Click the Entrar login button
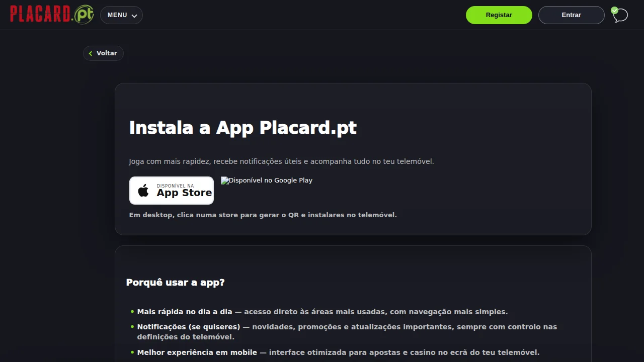Screen dimensions: 644x362 pos(571,15)
